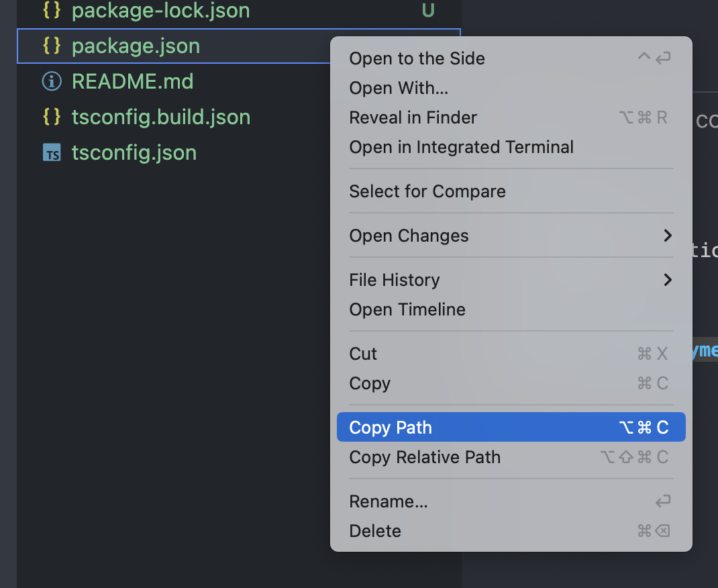
Task: Expand the File History submenu arrow
Action: (x=667, y=280)
